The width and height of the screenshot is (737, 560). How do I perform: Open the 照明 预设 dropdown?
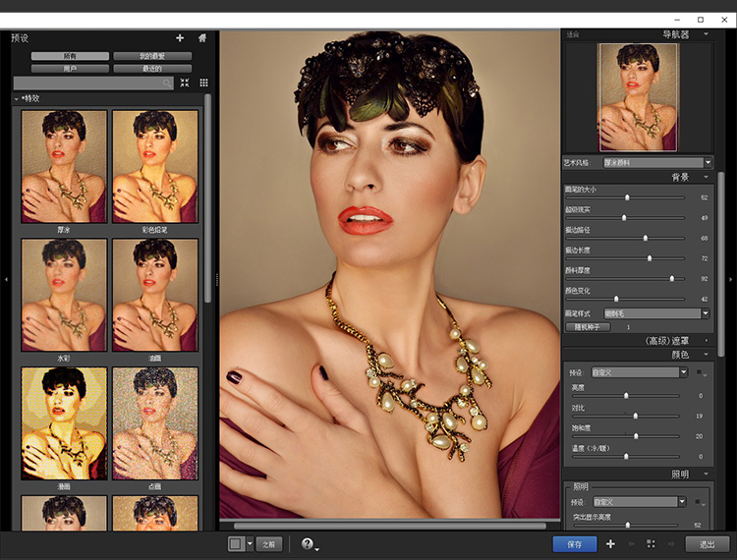(640, 502)
